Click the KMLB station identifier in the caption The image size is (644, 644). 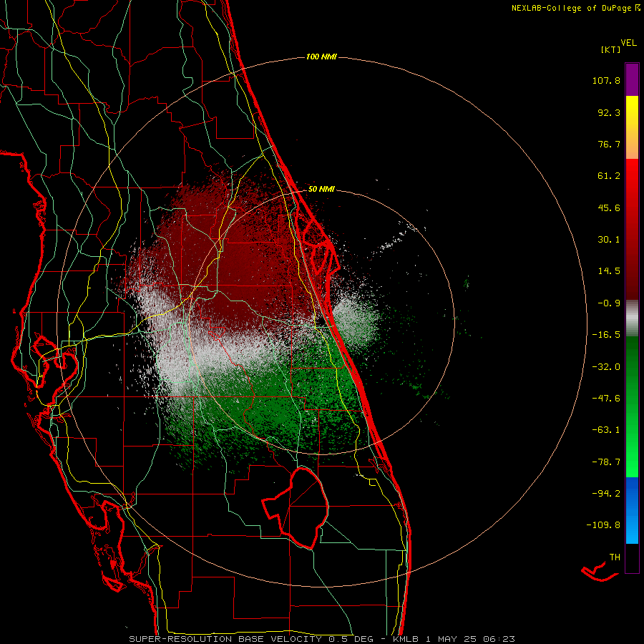pos(406,639)
